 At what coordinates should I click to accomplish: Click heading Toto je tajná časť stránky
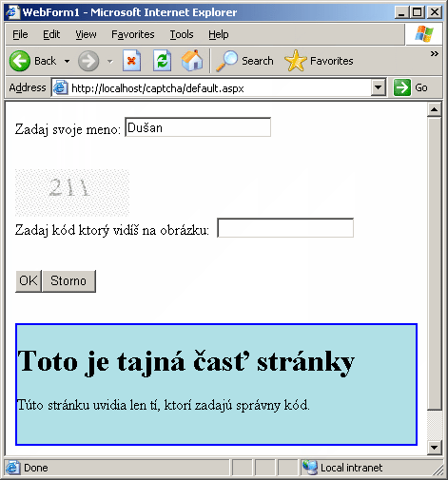(x=185, y=362)
